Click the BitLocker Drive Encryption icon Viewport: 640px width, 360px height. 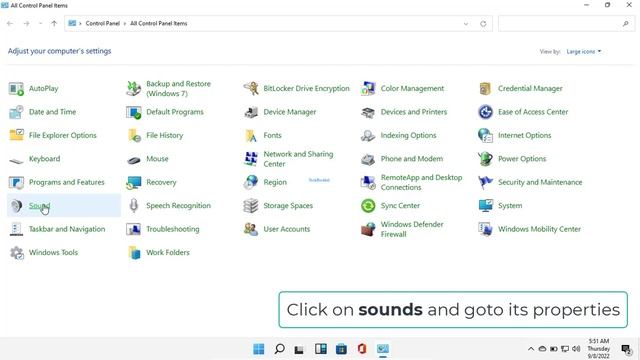(251, 89)
